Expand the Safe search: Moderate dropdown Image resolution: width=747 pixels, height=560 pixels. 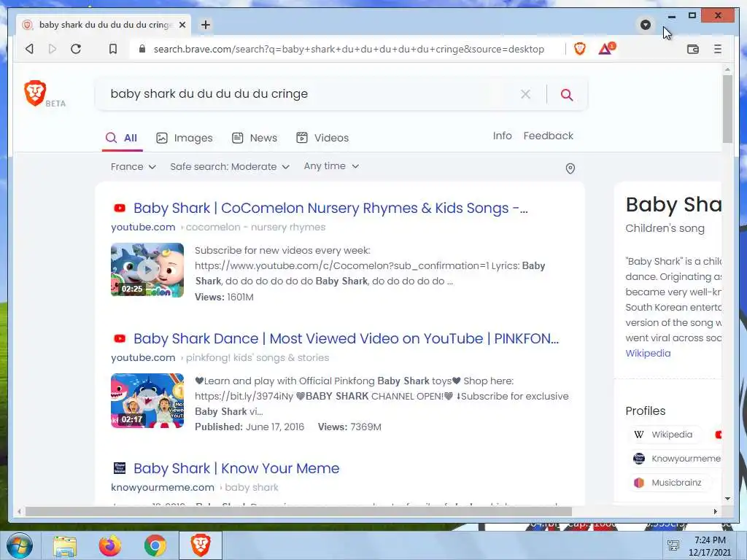pos(230,167)
